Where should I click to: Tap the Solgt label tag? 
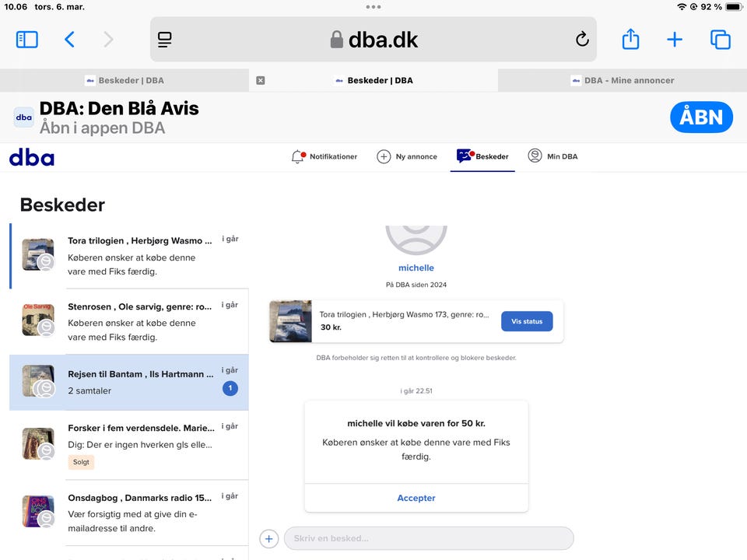(x=81, y=462)
